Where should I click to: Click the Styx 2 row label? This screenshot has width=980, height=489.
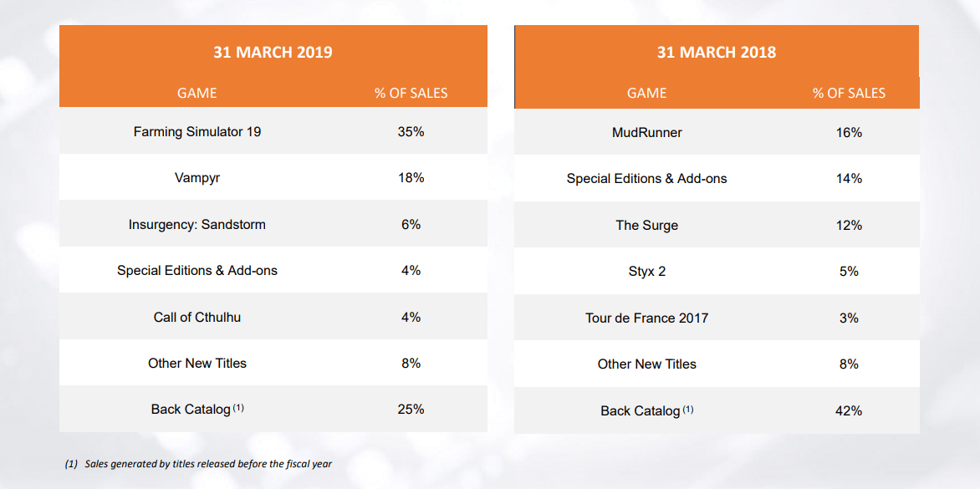(646, 272)
